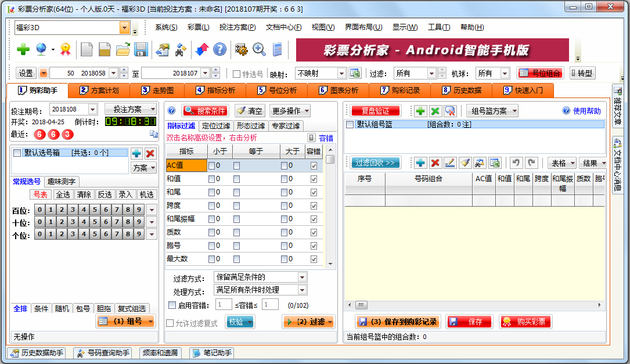Click the horizontal scrollbar under results table
Viewport: 630px width, 364px height.
click(476, 305)
